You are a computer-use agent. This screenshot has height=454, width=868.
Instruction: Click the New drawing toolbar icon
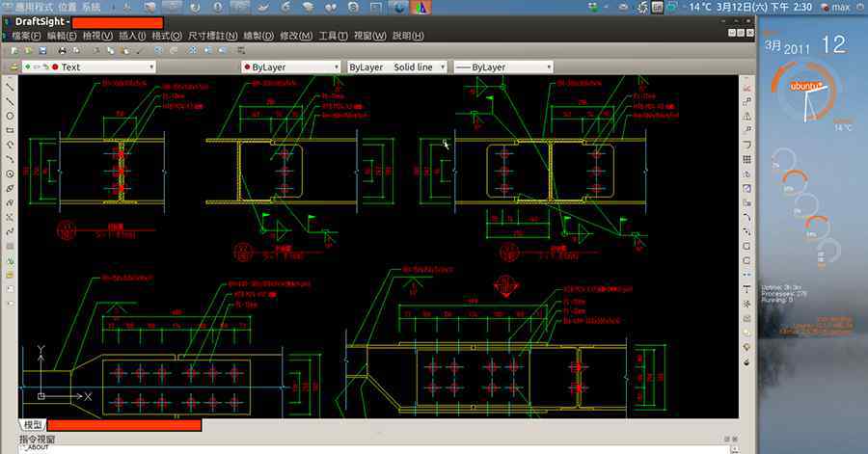pos(14,51)
